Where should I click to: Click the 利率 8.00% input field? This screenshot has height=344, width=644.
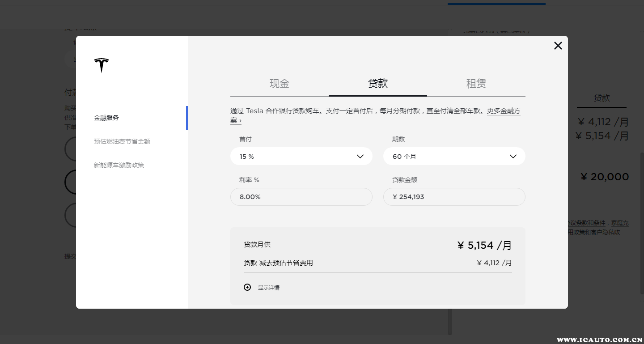[x=301, y=197]
